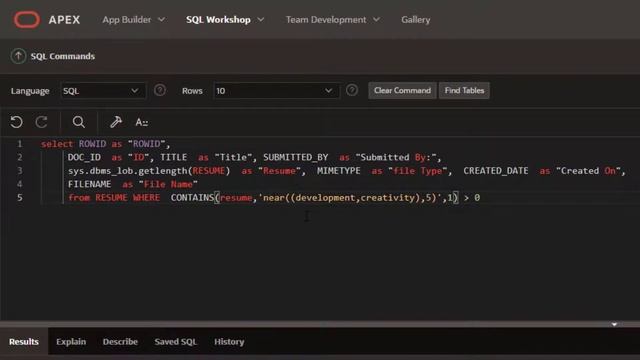Click line number 5 in gutter
Viewport: 640px width, 360px height.
[19, 198]
